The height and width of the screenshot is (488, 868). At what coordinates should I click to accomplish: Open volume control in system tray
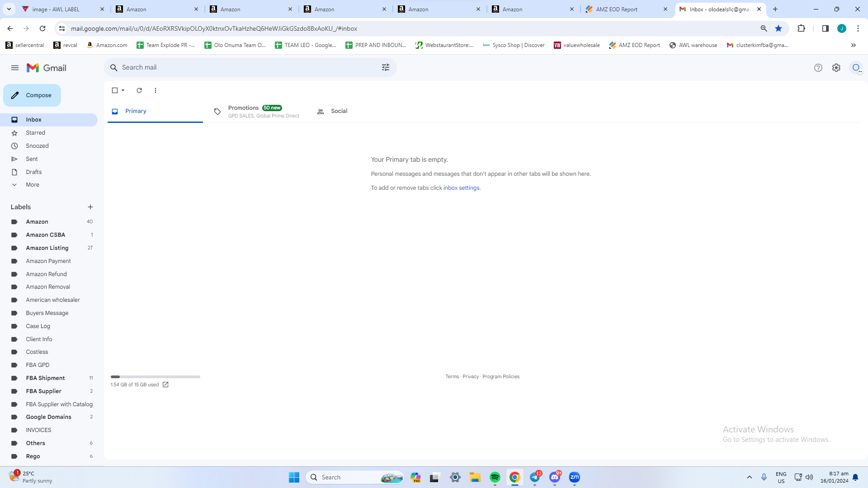tap(809, 477)
